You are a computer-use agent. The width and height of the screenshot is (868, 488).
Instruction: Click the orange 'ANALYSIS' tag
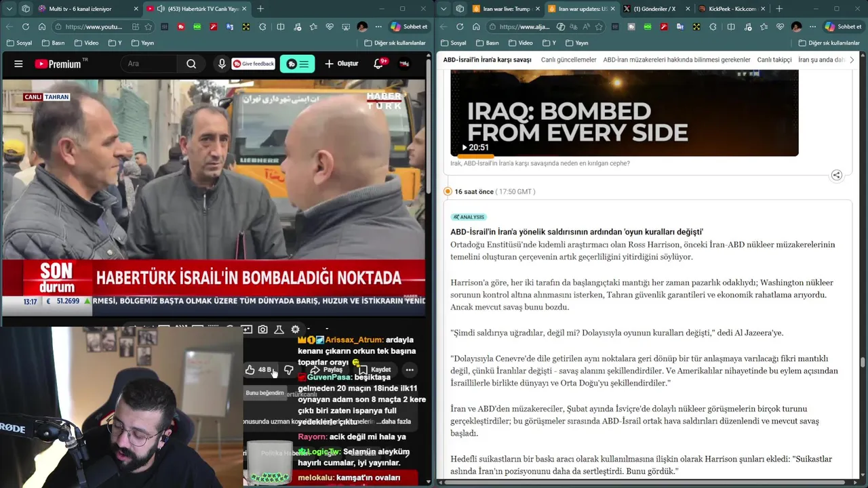tap(469, 217)
